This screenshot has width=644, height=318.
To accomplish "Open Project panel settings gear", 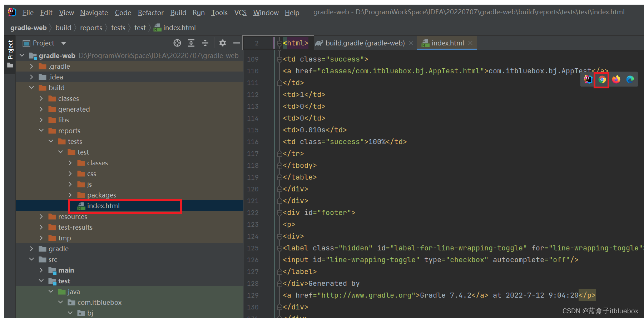I will [223, 43].
